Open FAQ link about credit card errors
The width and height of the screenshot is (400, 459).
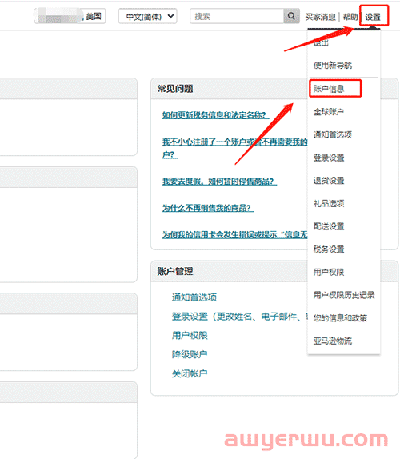[x=235, y=235]
